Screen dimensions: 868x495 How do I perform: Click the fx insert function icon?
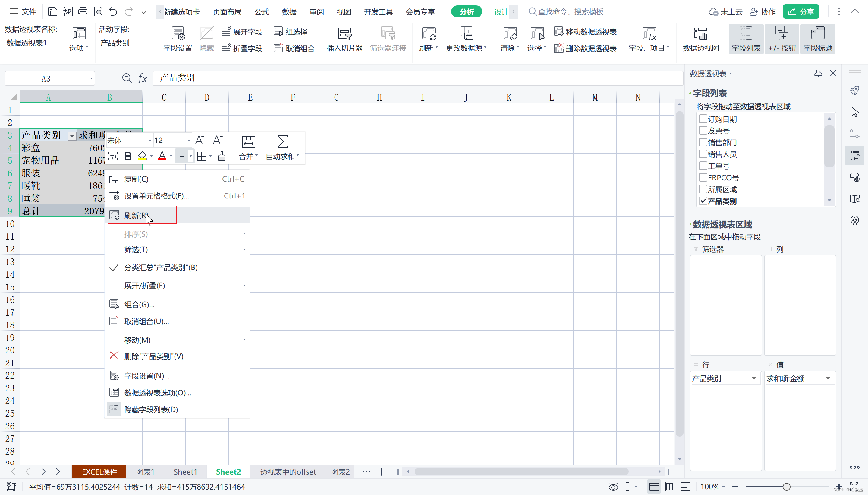[142, 78]
